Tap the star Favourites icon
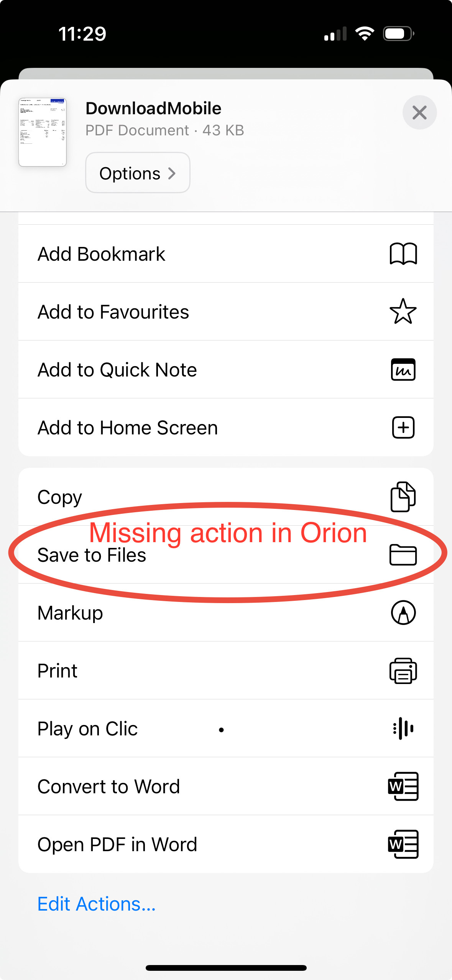Screen dimensions: 452x980 click(403, 311)
